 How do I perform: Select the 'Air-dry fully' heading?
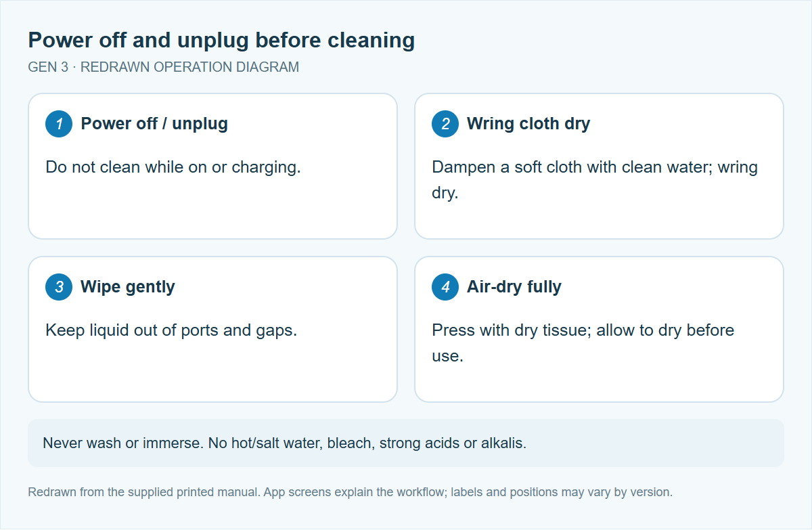click(x=514, y=287)
